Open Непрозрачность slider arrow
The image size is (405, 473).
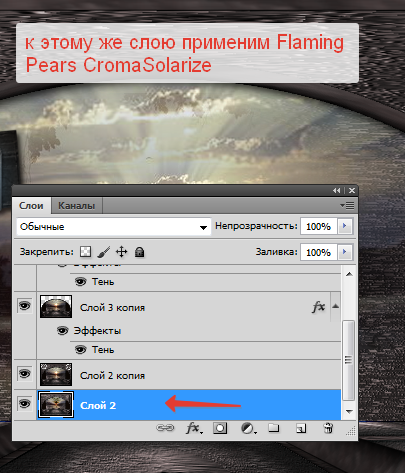coord(345,226)
